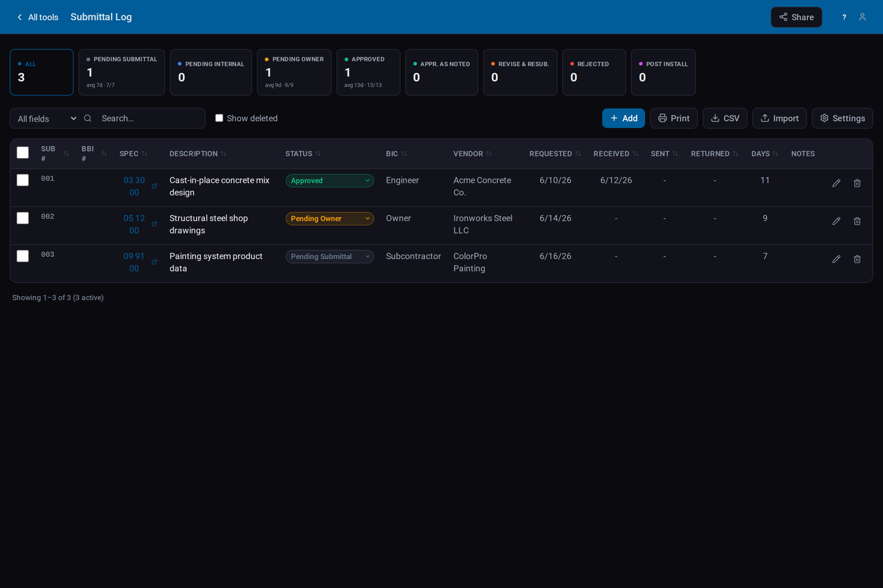This screenshot has height=588, width=883.
Task: Click received date 6/12/26
Action: tap(616, 180)
